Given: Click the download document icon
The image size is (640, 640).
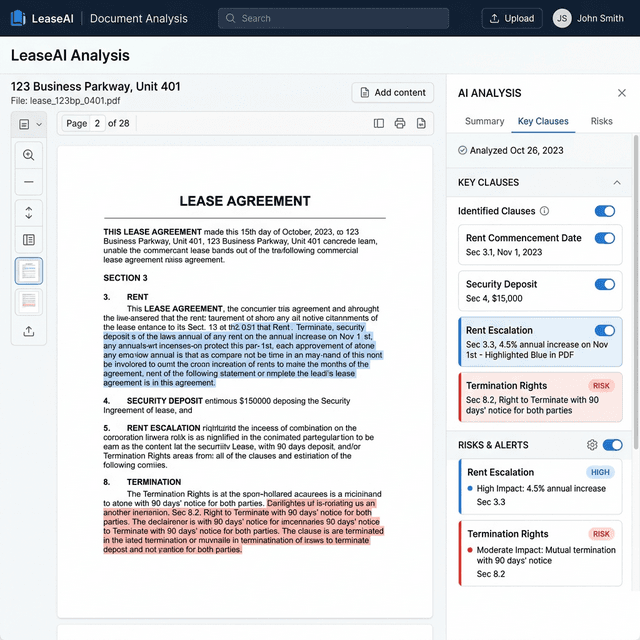Looking at the screenshot, I should pos(421,123).
